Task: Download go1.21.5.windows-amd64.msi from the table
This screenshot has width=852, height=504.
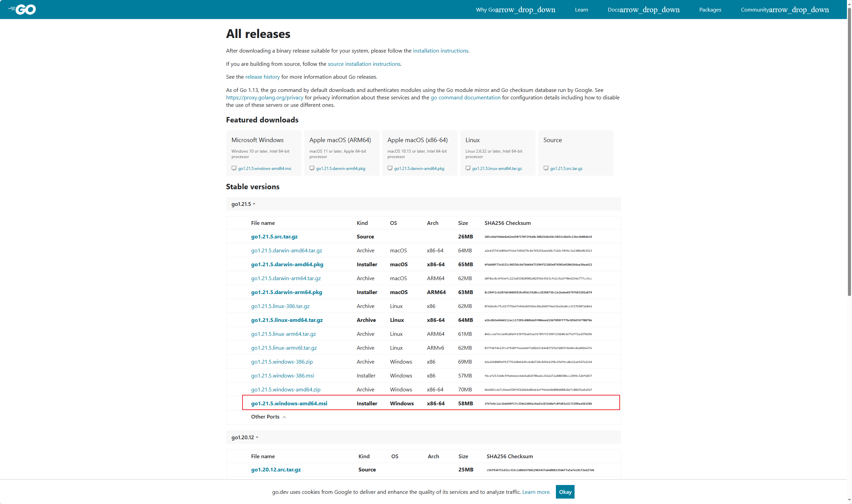Action: click(x=289, y=403)
